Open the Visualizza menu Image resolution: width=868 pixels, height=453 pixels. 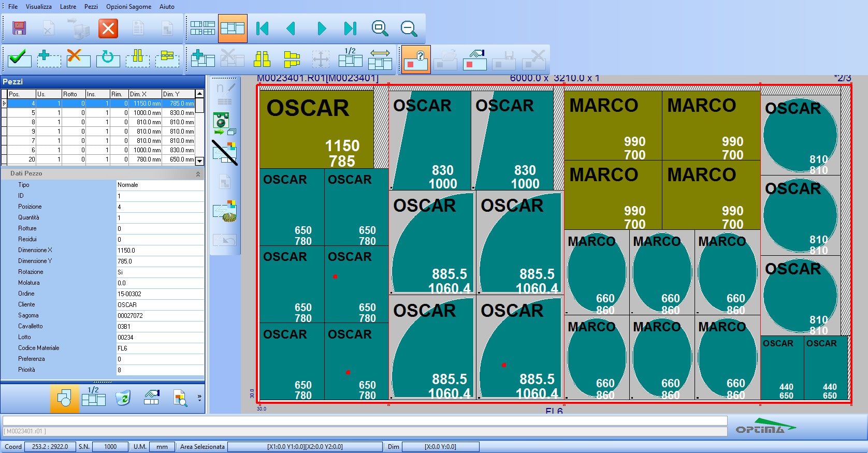39,7
